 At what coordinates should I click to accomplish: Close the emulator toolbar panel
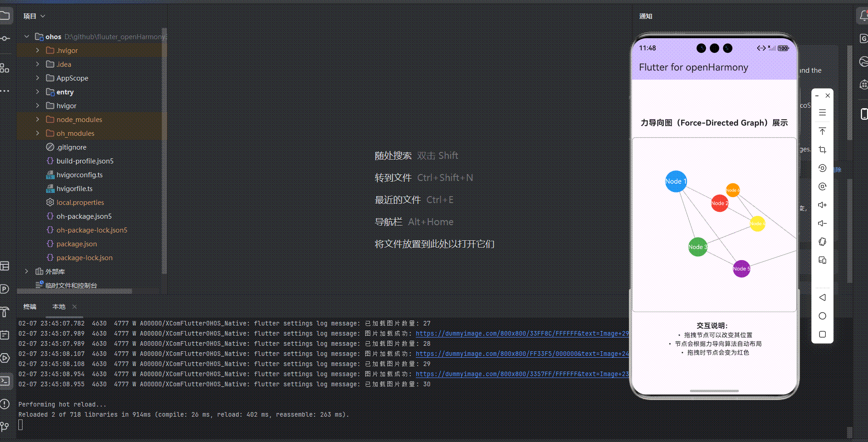(x=828, y=96)
